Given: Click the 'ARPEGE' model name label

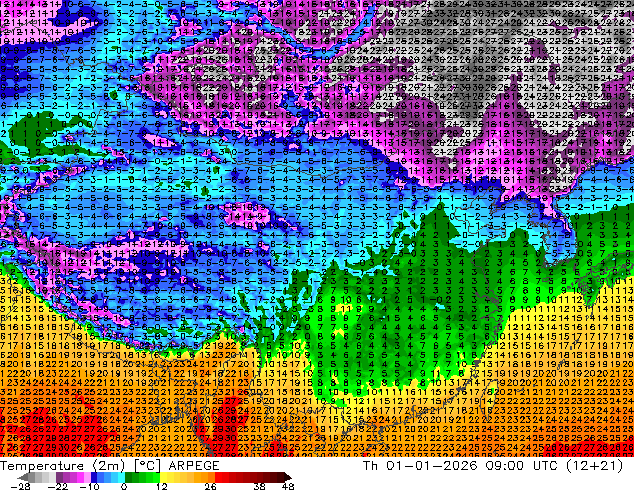Looking at the screenshot, I should [194, 466].
